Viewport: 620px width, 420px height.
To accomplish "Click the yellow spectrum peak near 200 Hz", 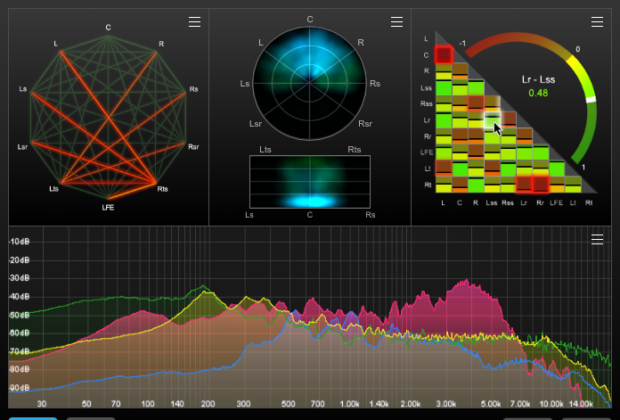I will tap(207, 294).
